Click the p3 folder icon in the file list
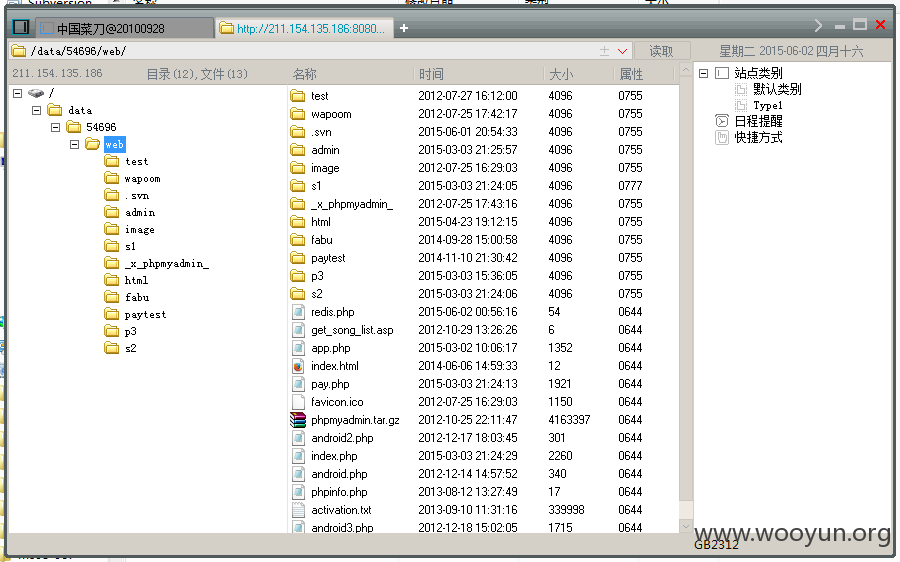The width and height of the screenshot is (900, 562). click(298, 276)
